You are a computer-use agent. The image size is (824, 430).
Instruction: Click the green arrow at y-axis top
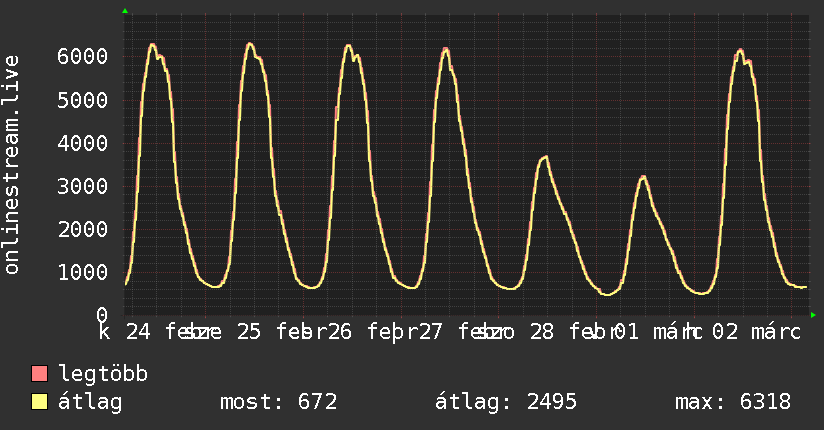pos(125,11)
